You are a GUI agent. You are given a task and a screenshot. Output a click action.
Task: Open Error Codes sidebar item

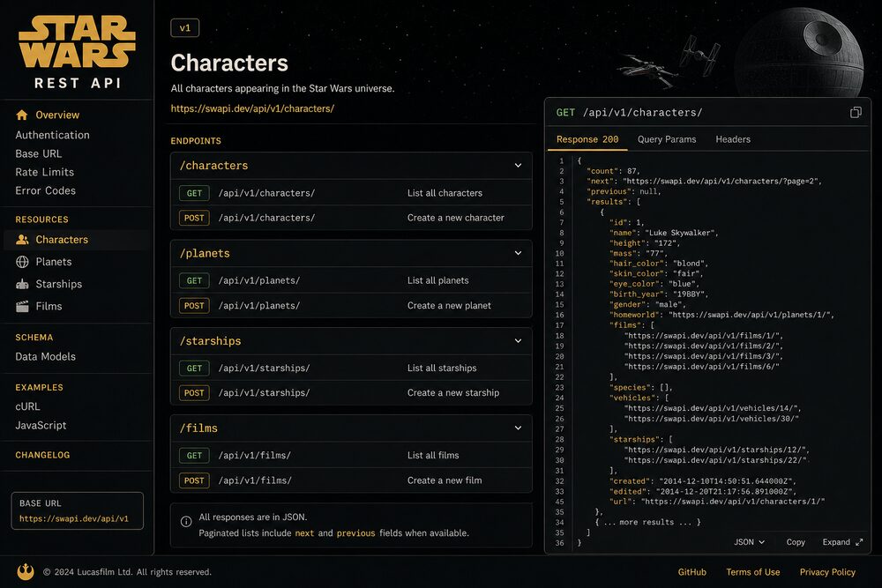[x=46, y=190]
